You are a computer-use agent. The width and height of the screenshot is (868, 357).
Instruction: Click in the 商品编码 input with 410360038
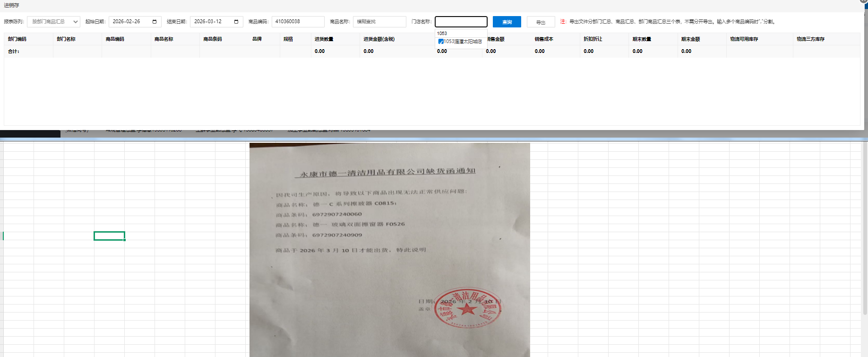298,22
